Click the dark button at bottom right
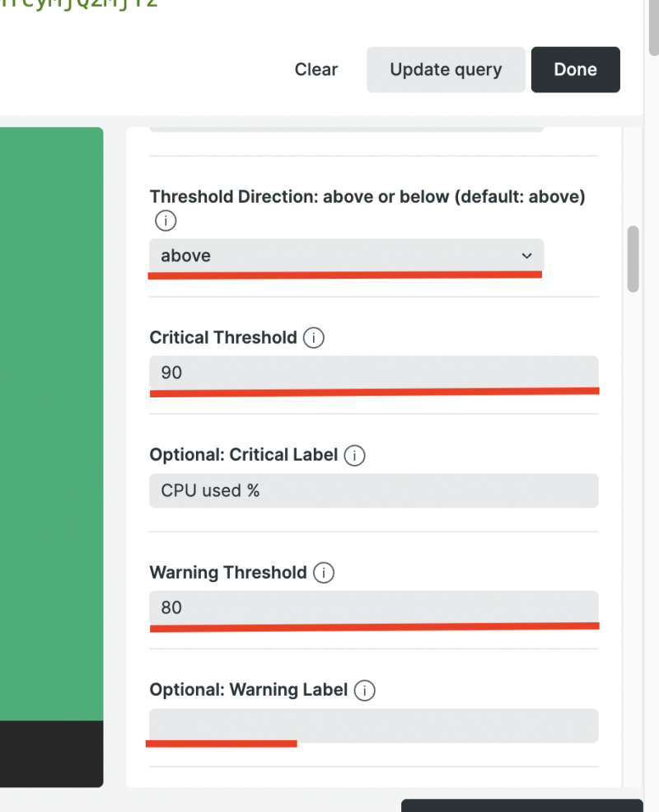The image size is (659, 812). [522, 805]
